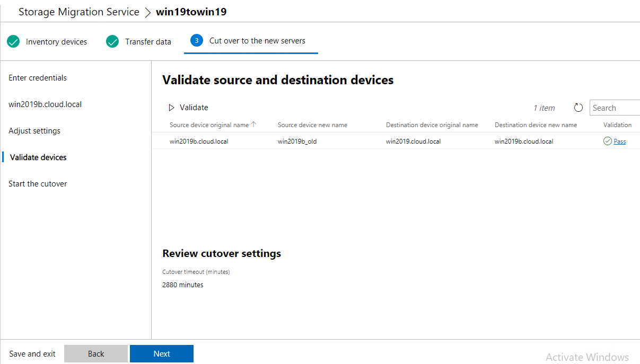Click the Validate play triangle icon
Image resolution: width=640 pixels, height=364 pixels.
(x=171, y=108)
